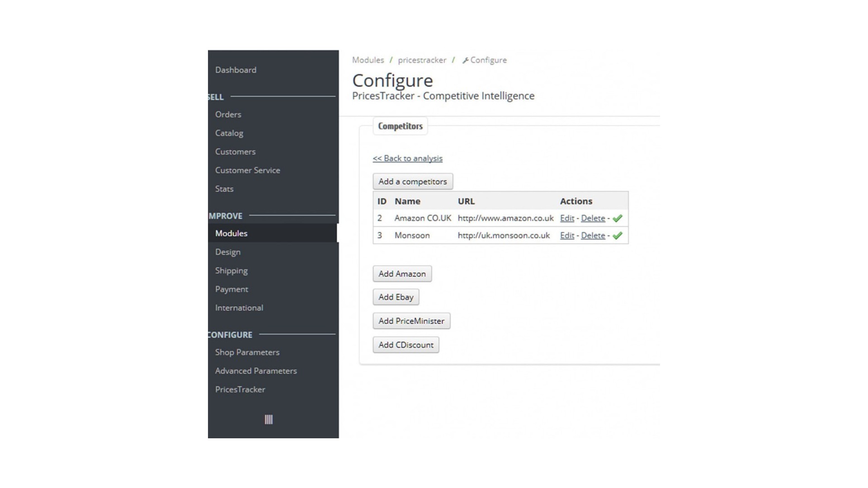The width and height of the screenshot is (868, 488).
Task: Open Dashboard from sidebar
Action: pyautogui.click(x=236, y=70)
